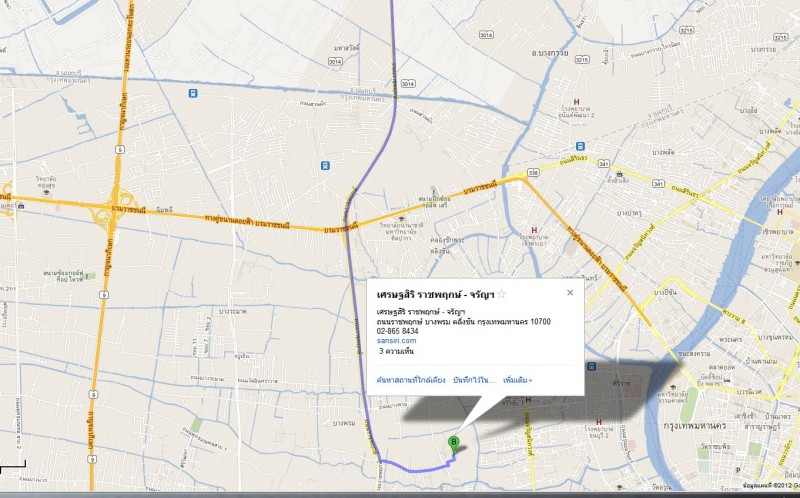This screenshot has width=800, height=498.
Task: Open the sansiri.com link
Action: 396,340
